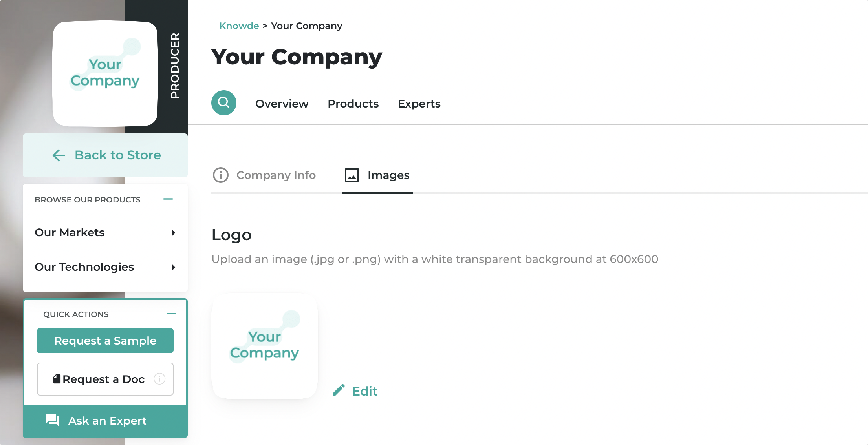Go to the Overview tab
The image size is (868, 445).
[282, 104]
